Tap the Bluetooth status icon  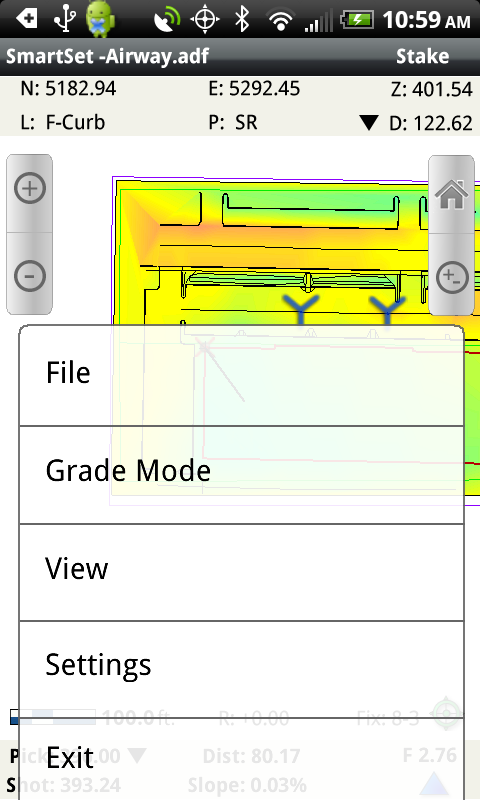[x=242, y=19]
